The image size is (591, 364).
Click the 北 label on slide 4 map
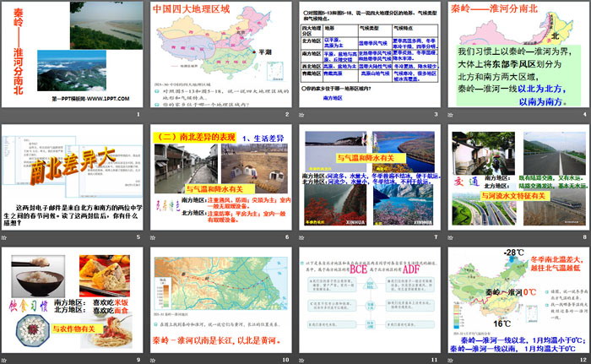pos(554,37)
